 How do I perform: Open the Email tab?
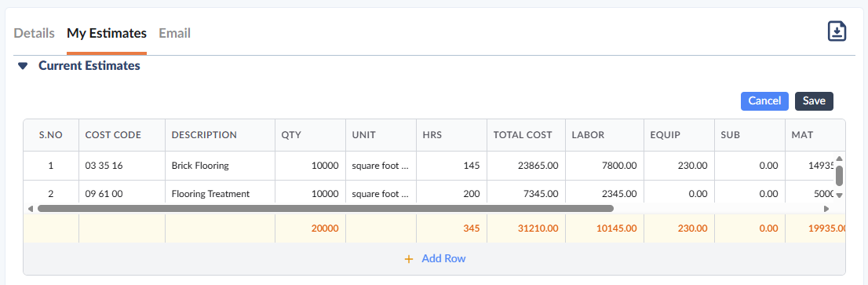[x=175, y=33]
